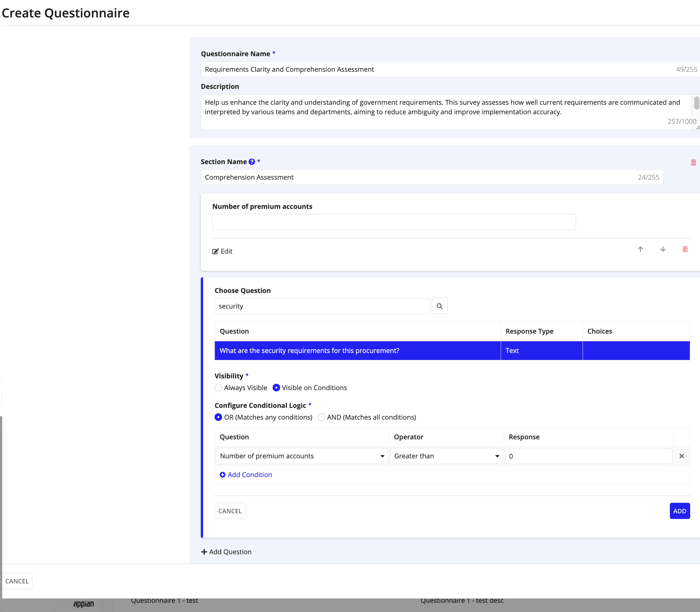Click the Section Name input field
Viewport: 700px width, 612px height.
pos(432,177)
